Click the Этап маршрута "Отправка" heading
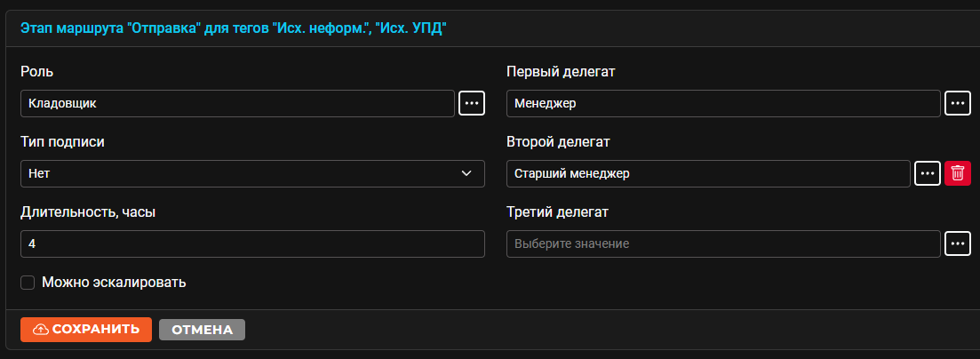The height and width of the screenshot is (359, 980). pos(234,28)
